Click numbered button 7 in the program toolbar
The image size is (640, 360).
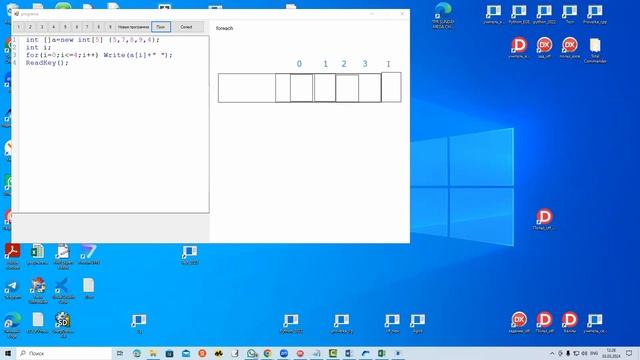[x=87, y=27]
